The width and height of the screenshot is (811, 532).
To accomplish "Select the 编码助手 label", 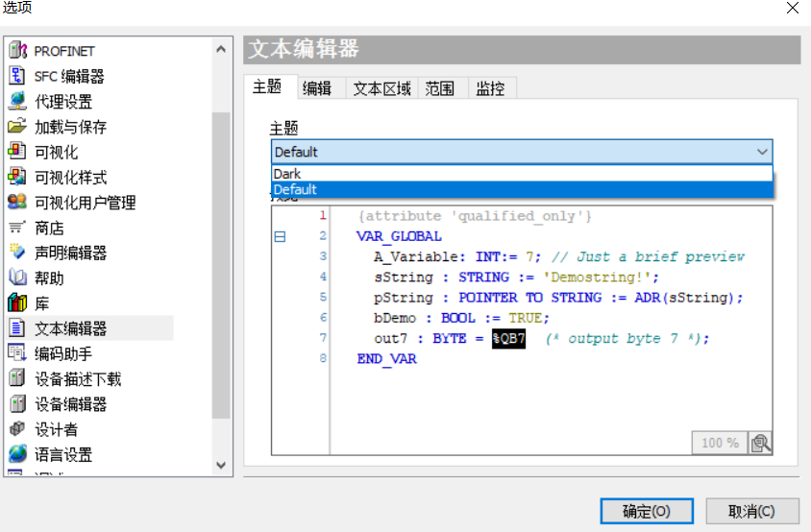I will 63,353.
